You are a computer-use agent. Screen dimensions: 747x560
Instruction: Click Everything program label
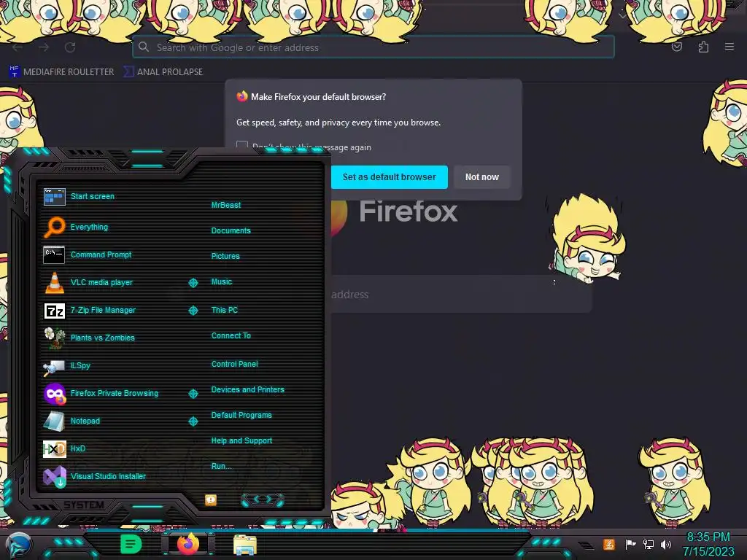pos(89,227)
